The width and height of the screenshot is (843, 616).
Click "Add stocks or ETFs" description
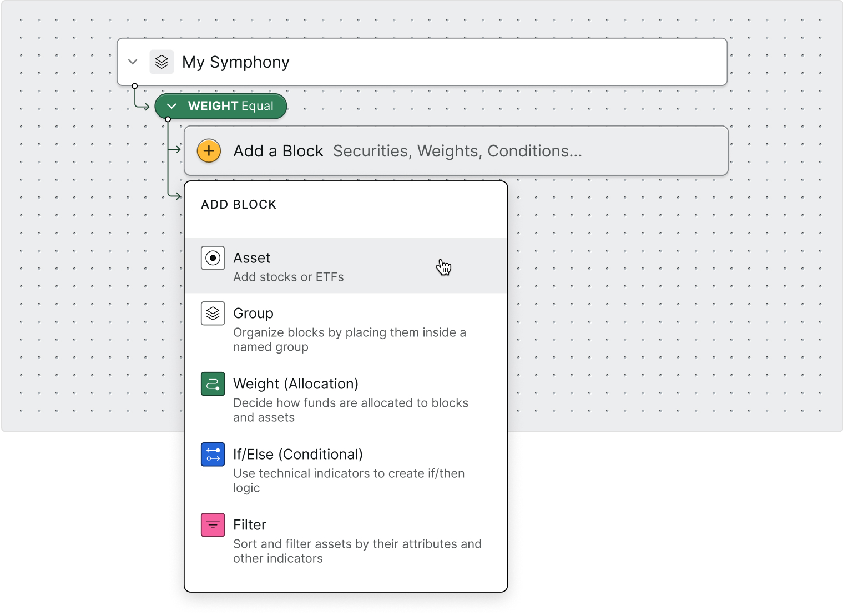click(289, 277)
